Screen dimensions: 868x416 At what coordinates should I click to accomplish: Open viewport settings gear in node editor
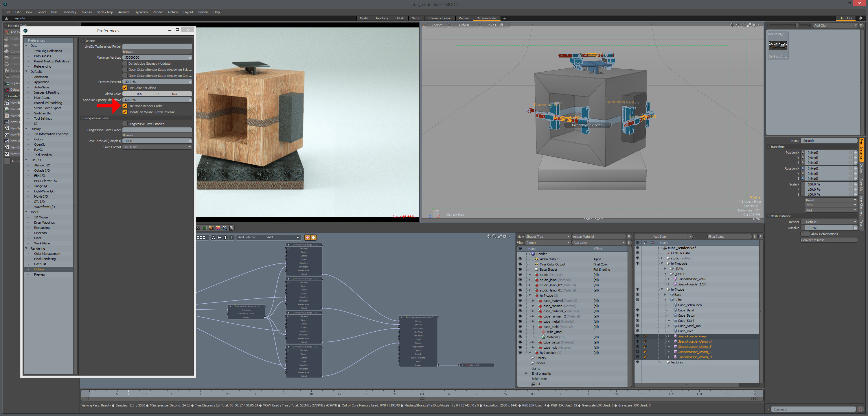[504, 236]
